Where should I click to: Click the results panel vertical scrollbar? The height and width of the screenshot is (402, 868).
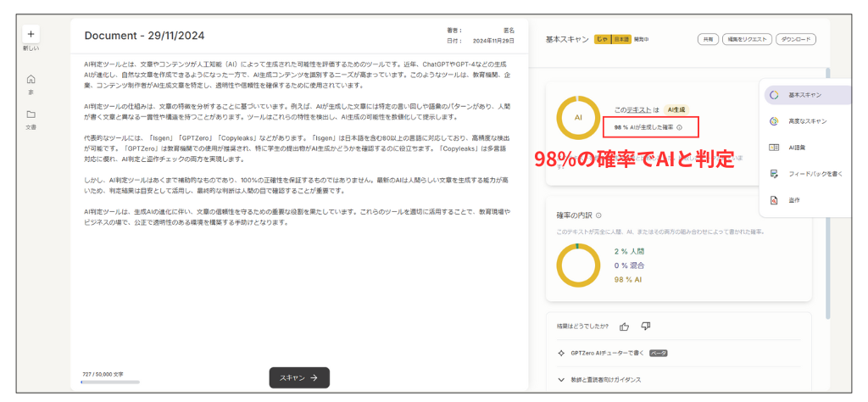pyautogui.click(x=827, y=193)
